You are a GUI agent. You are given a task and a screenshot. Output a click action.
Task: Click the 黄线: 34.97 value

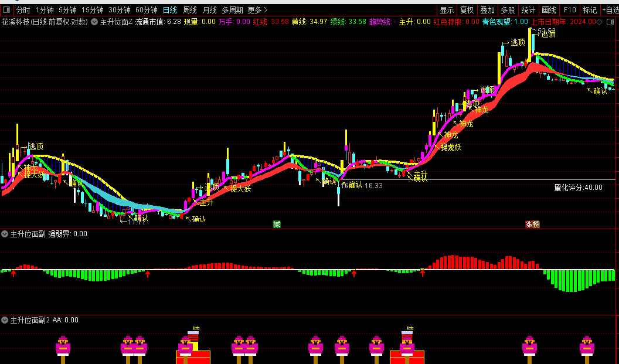pyautogui.click(x=309, y=22)
